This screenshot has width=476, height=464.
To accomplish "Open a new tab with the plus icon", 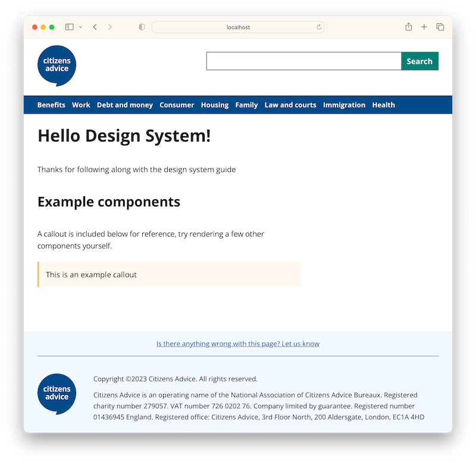I will pyautogui.click(x=424, y=27).
